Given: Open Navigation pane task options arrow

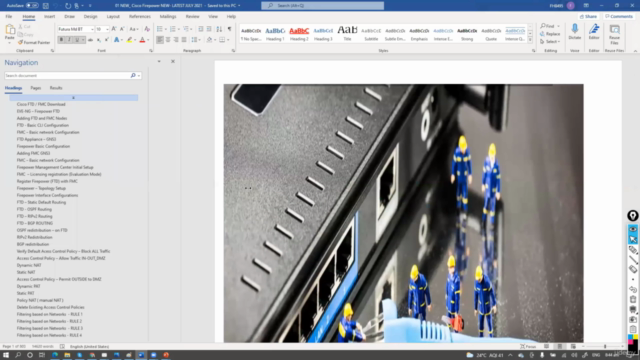Looking at the screenshot, I should 159,62.
